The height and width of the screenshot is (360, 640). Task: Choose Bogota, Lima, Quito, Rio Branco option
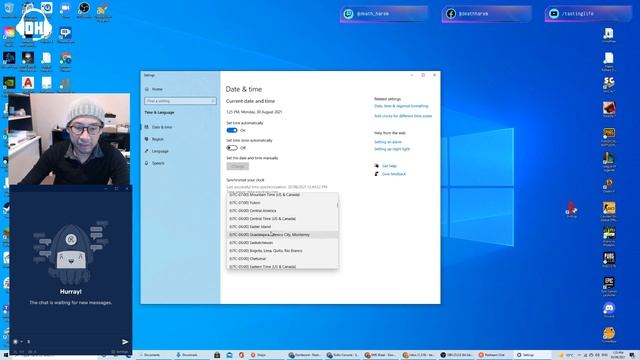pyautogui.click(x=282, y=251)
